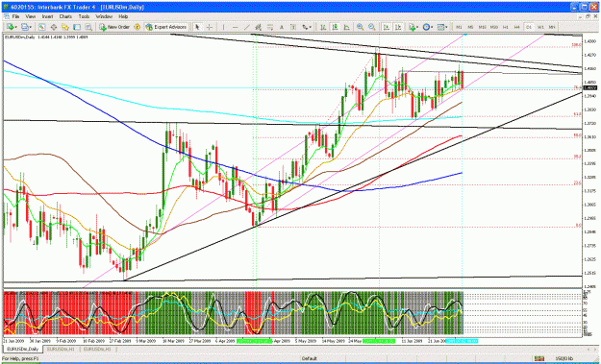Image resolution: width=601 pixels, height=364 pixels.
Task: Open the File menu
Action: click(15, 17)
